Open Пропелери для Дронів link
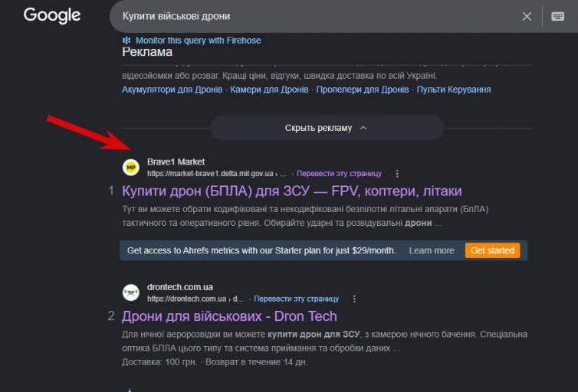 (363, 90)
